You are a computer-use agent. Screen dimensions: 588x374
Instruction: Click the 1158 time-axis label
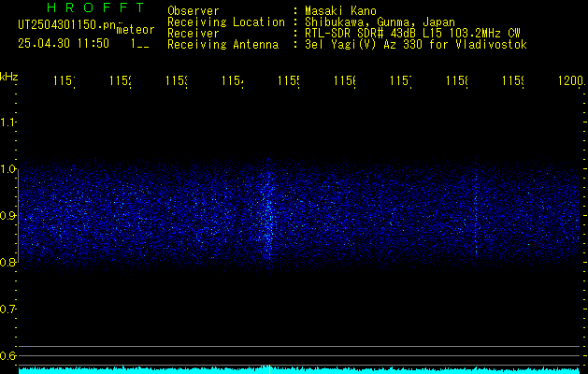[457, 80]
